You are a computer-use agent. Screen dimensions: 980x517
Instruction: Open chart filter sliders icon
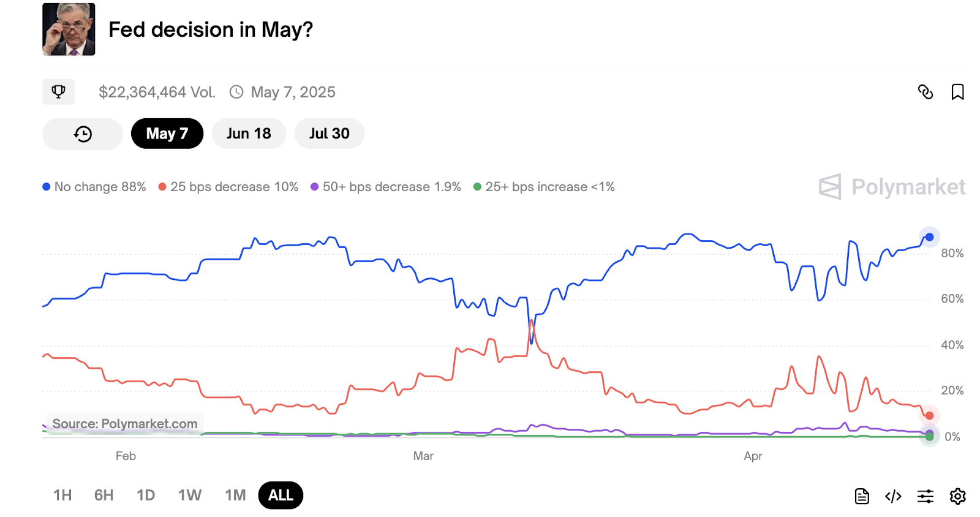coord(925,496)
